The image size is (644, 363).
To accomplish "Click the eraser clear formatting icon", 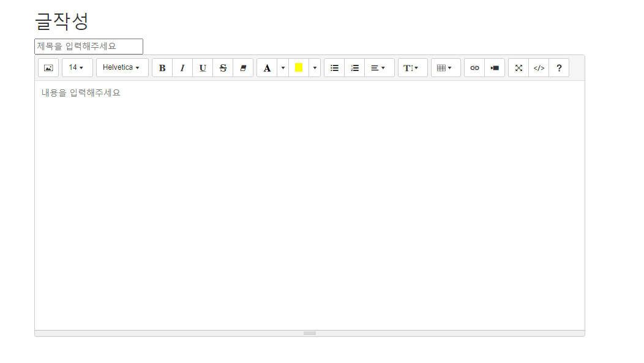I will 243,68.
